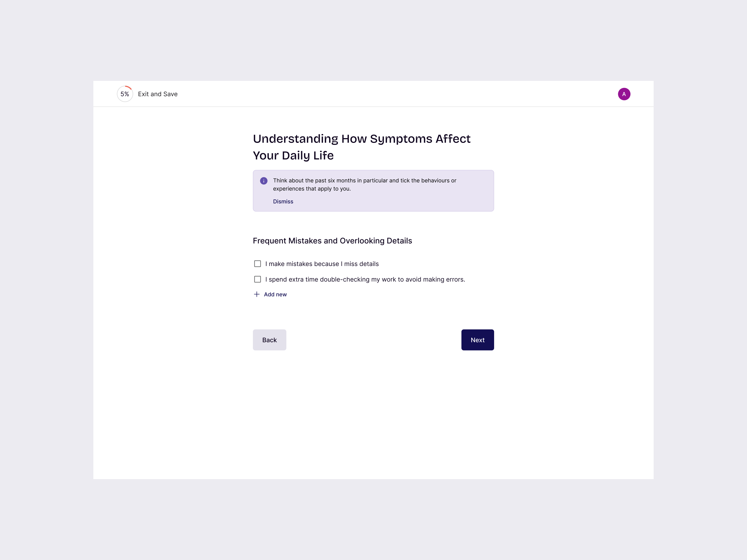This screenshot has height=560, width=747.
Task: Dismiss the six months instruction banner
Action: [x=283, y=201]
